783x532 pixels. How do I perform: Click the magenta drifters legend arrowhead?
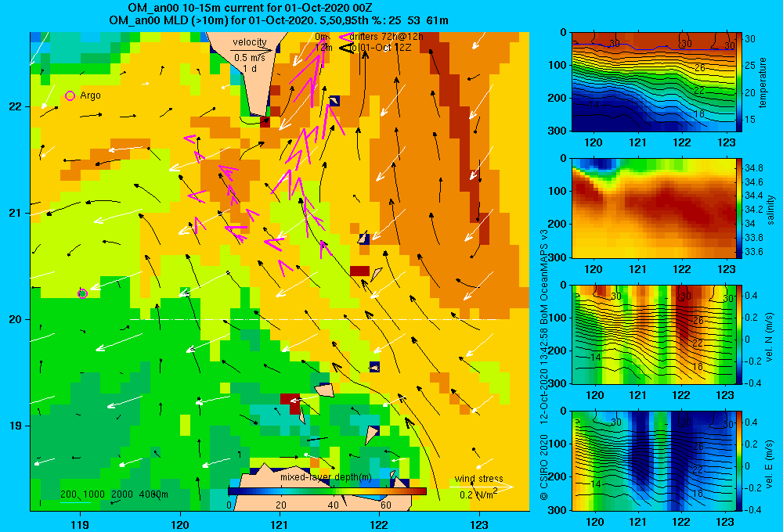(x=345, y=37)
